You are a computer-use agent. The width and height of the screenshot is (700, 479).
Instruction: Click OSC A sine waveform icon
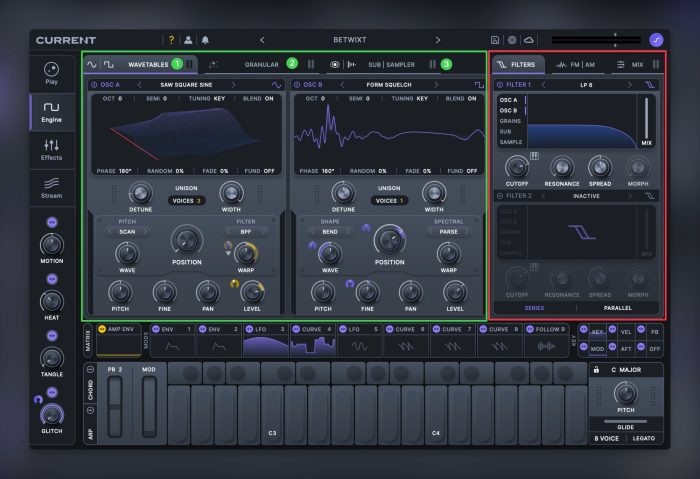pyautogui.click(x=276, y=85)
